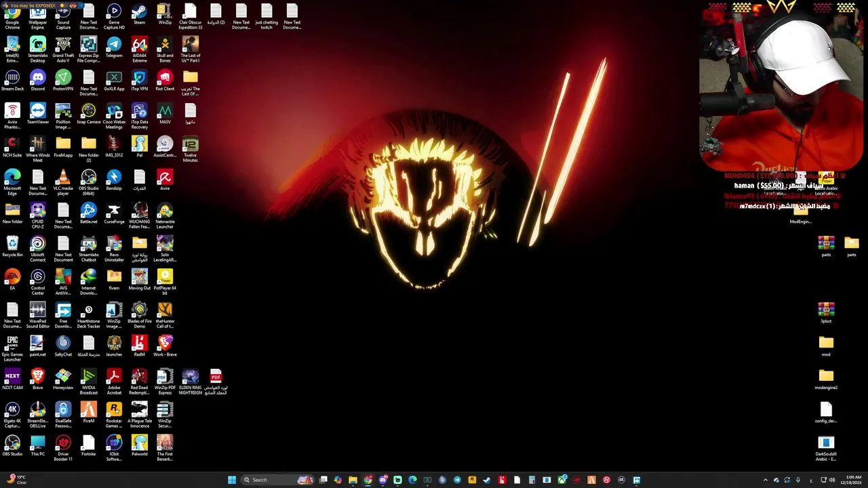The height and width of the screenshot is (488, 868).
Task: Select the GoXLR App icon
Action: pos(114,81)
